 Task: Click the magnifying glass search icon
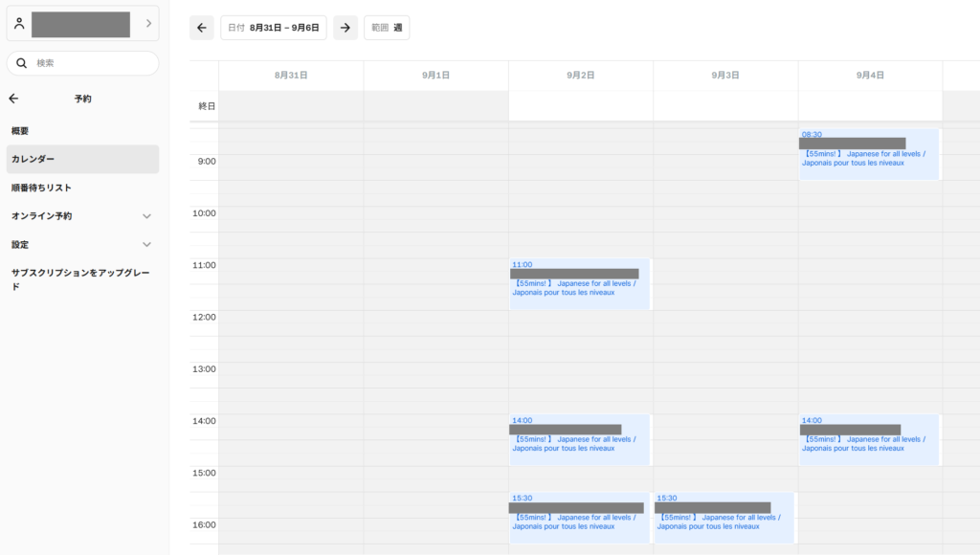coord(21,63)
